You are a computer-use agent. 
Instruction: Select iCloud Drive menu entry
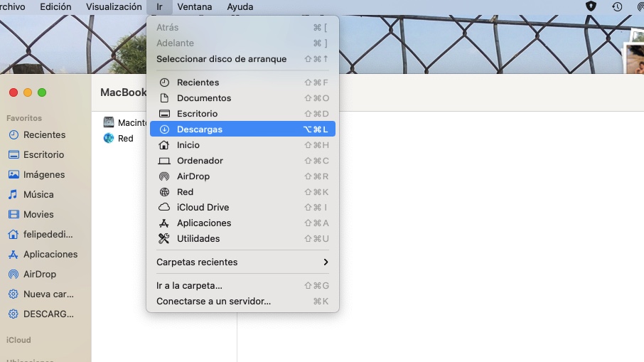coord(242,207)
